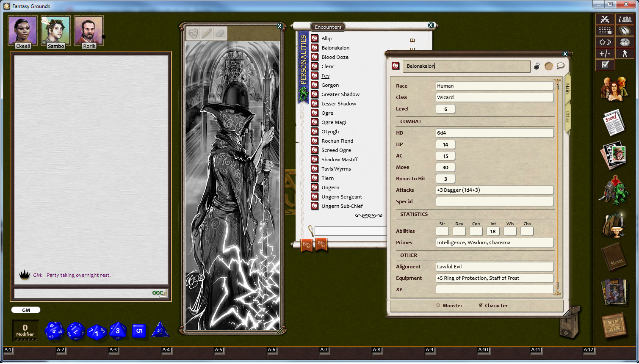The image size is (639, 364).
Task: Click the padlock icon on Balonakalon's sheet
Action: [x=537, y=66]
